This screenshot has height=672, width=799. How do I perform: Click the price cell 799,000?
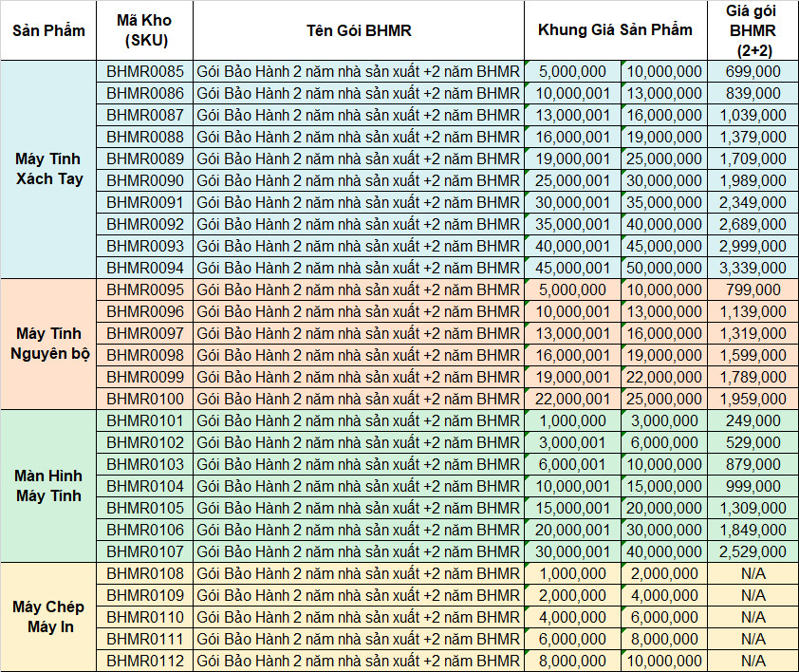click(753, 289)
